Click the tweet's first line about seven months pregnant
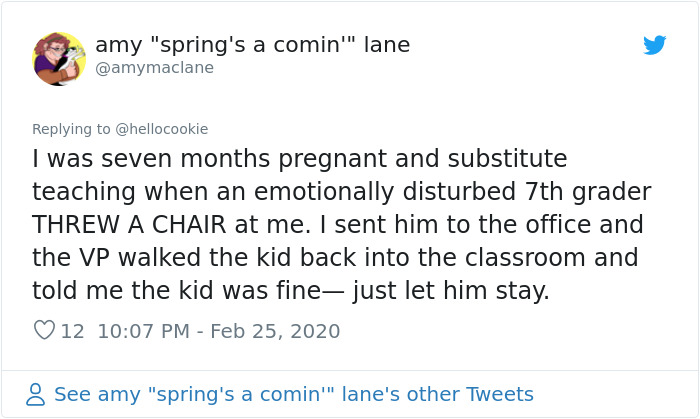The width and height of the screenshot is (700, 419). pos(299,159)
